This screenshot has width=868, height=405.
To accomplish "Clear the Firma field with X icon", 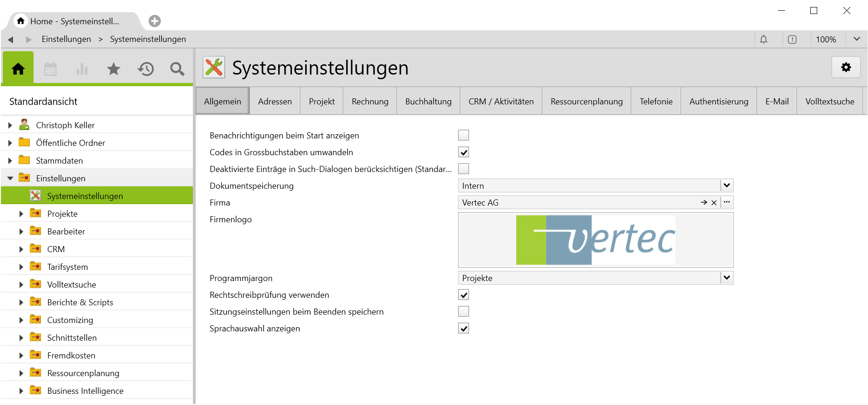I will click(714, 203).
